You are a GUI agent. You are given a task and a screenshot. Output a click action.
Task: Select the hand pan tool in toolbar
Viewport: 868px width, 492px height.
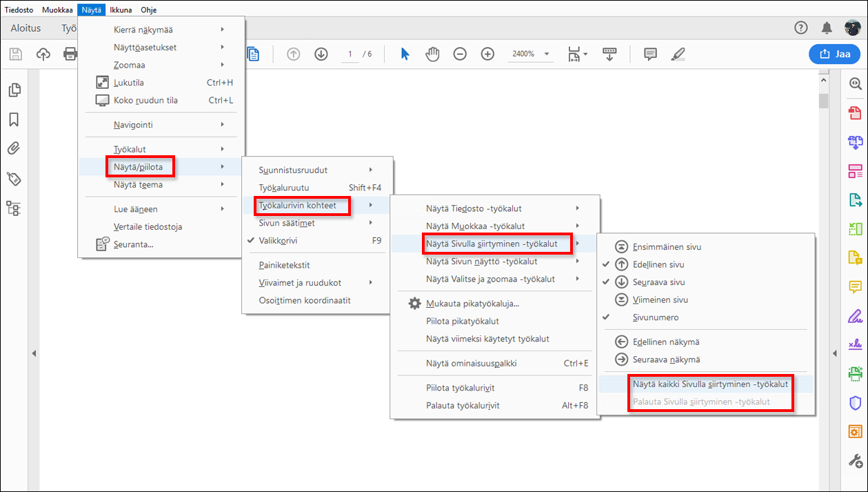(x=432, y=54)
